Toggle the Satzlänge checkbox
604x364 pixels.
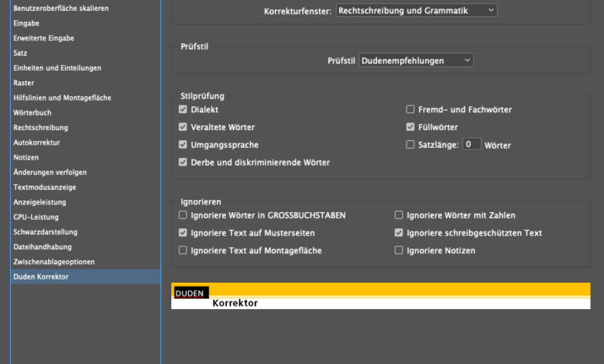(411, 145)
